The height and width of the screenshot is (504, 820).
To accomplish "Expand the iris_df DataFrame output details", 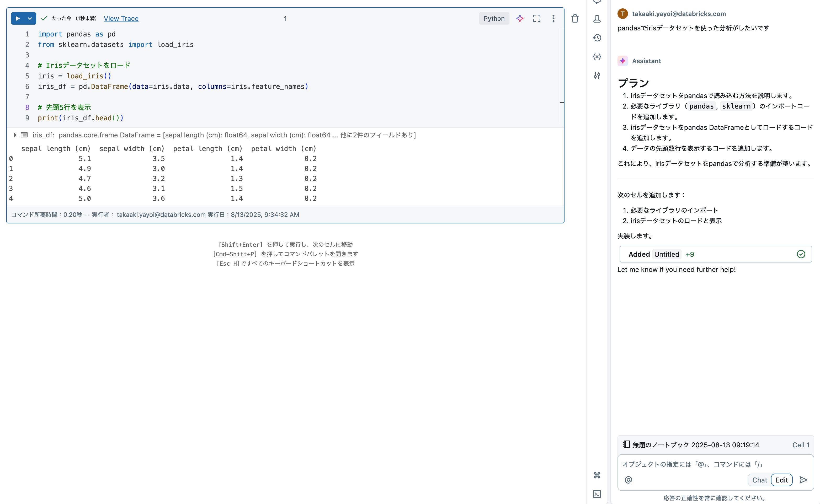I will [15, 135].
